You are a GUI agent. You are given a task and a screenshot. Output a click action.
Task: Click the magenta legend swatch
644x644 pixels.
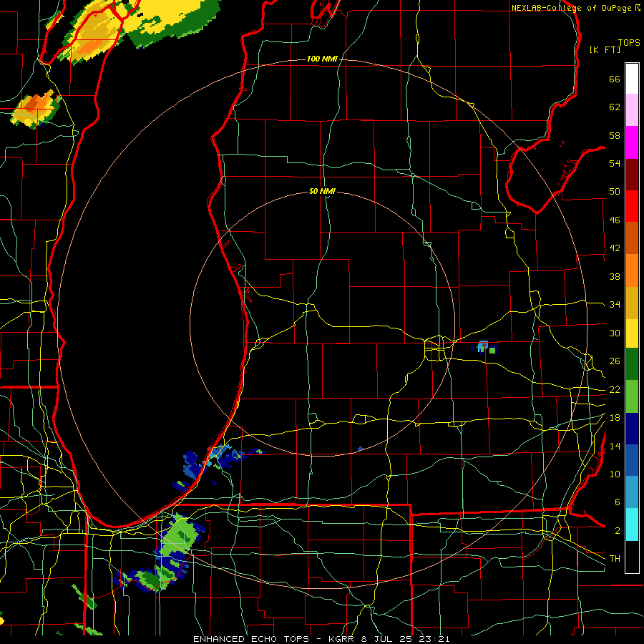pyautogui.click(x=632, y=142)
